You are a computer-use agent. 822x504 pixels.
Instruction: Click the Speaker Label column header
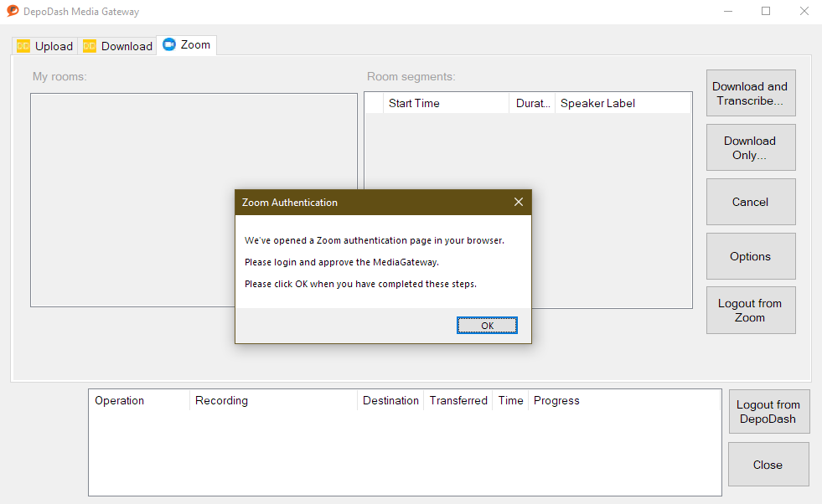(623, 103)
